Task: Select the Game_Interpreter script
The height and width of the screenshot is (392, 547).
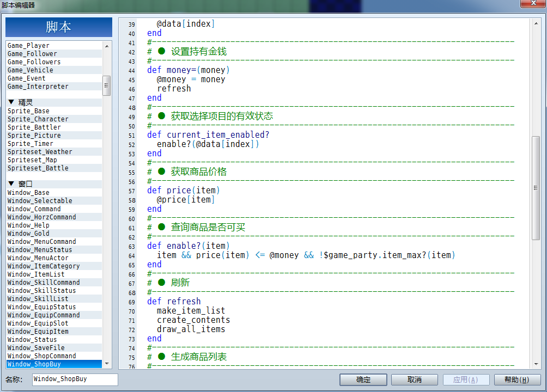Action: point(54,87)
